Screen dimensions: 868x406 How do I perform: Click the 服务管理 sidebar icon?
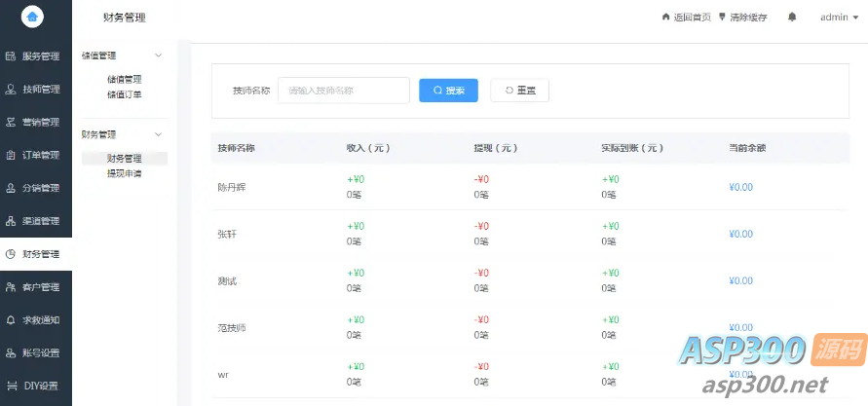pyautogui.click(x=11, y=56)
